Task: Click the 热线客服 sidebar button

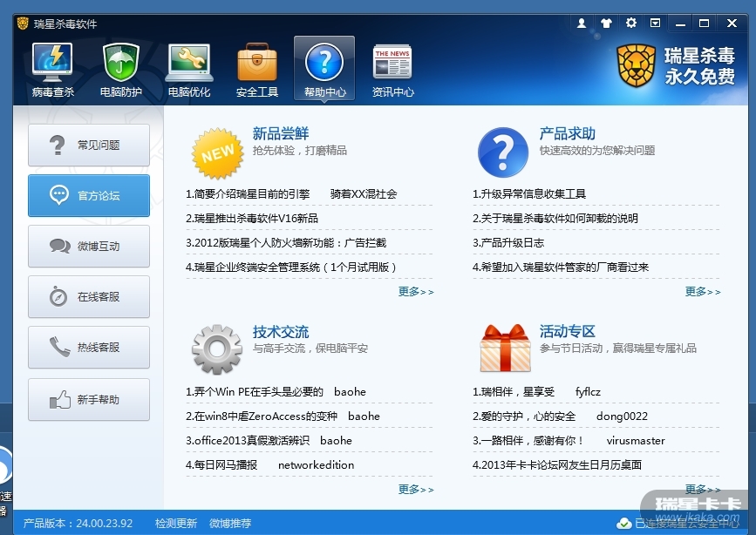Action: tap(89, 348)
